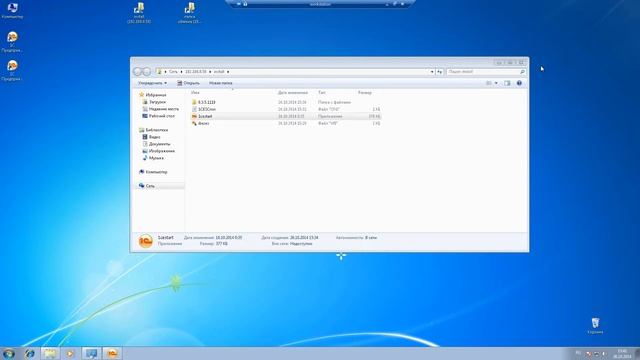Open Компьютер icon on the desktop
Viewport: 640px width, 360px height.
coord(12,11)
